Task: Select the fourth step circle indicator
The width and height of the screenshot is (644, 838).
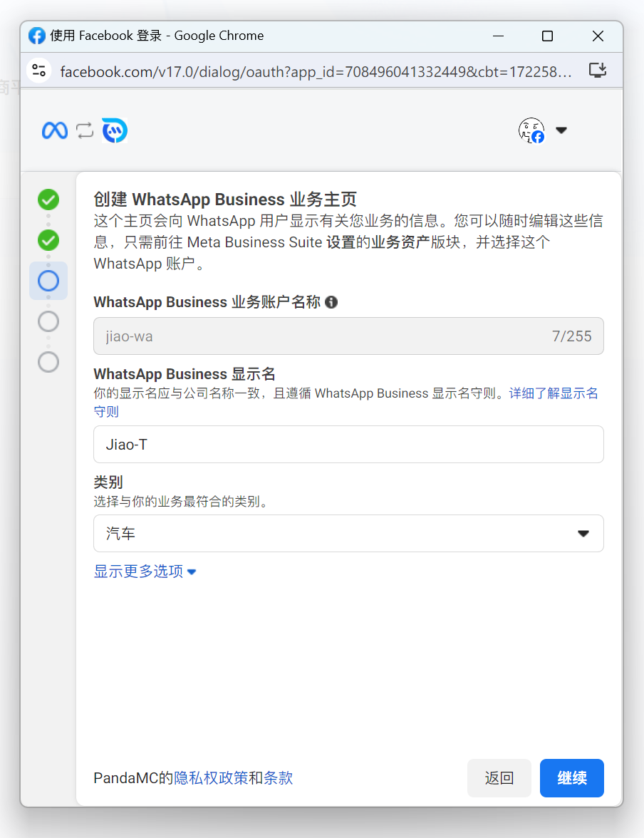Action: tap(48, 321)
